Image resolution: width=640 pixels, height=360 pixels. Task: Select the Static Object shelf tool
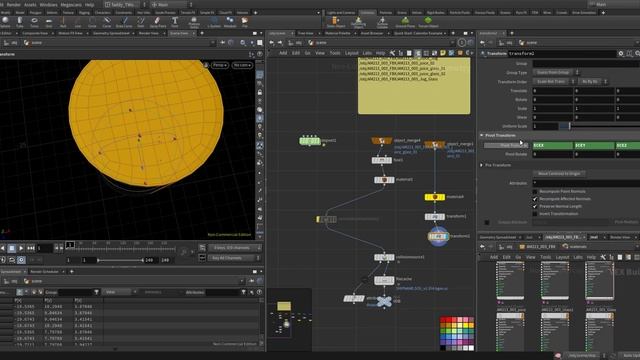coord(336,22)
